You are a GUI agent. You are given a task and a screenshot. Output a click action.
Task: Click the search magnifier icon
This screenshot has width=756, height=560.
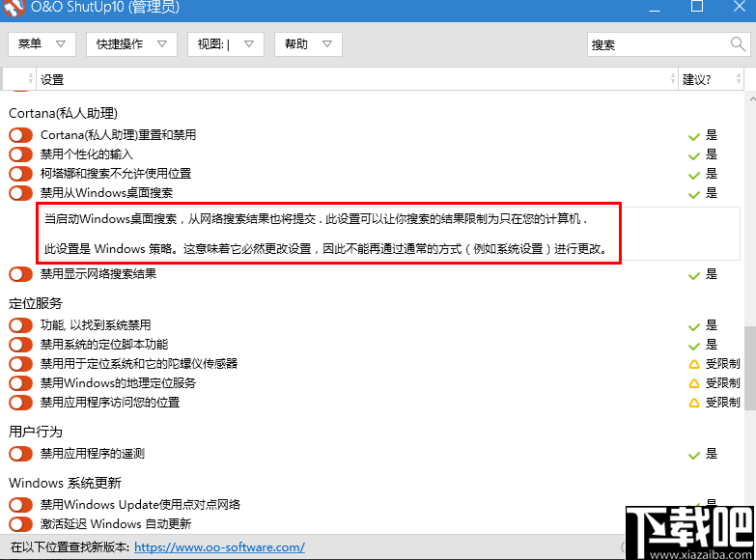point(738,44)
